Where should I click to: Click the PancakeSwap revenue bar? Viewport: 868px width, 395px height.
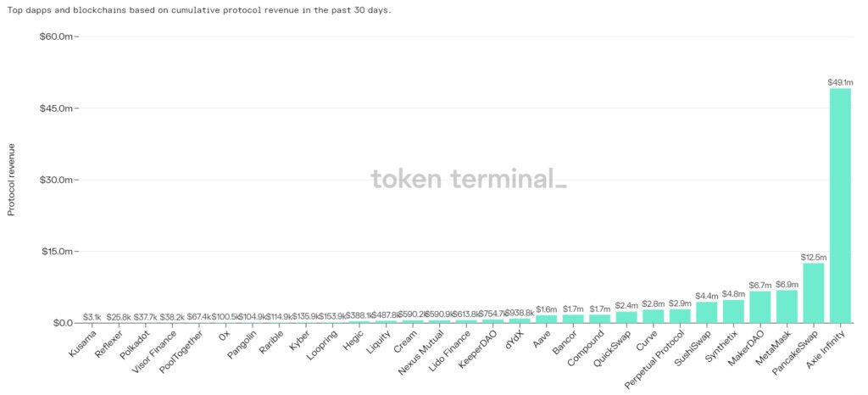[814, 292]
